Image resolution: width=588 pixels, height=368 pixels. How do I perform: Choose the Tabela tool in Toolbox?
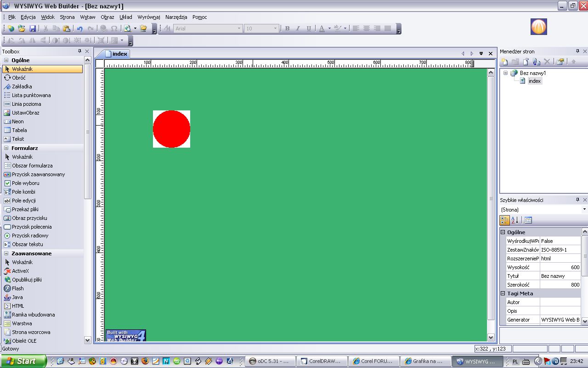(x=19, y=130)
